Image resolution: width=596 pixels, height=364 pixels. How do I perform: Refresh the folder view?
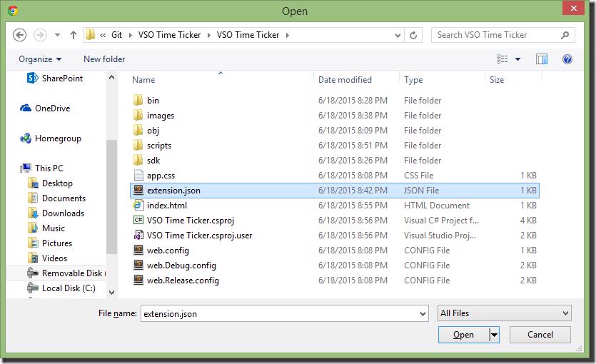pos(413,36)
